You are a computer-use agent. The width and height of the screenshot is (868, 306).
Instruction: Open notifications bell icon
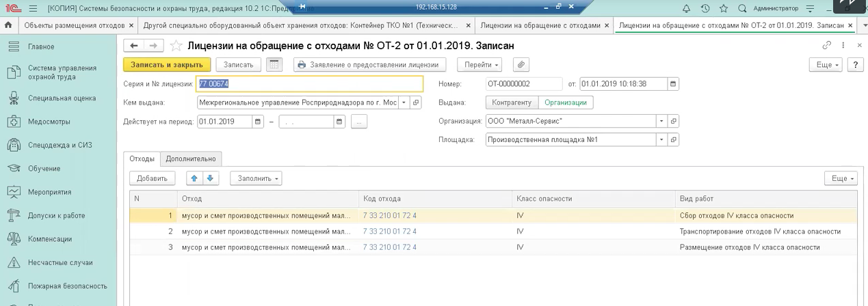(x=686, y=9)
